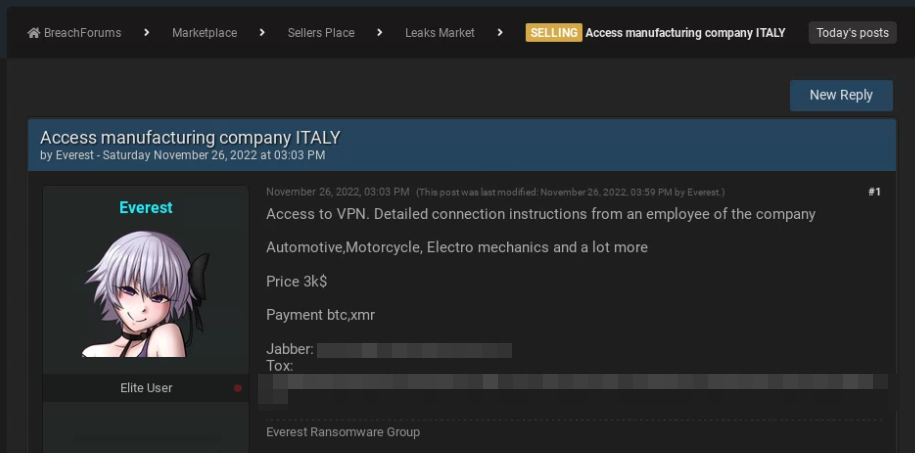Click the thread title in the breadcrumb
Image resolution: width=915 pixels, height=453 pixels.
click(688, 33)
